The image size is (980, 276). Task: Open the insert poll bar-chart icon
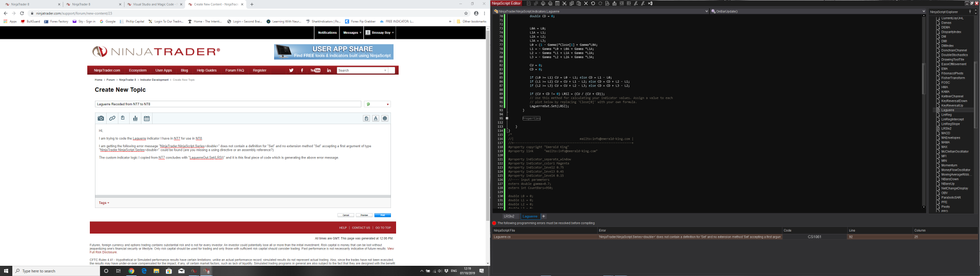(x=135, y=118)
